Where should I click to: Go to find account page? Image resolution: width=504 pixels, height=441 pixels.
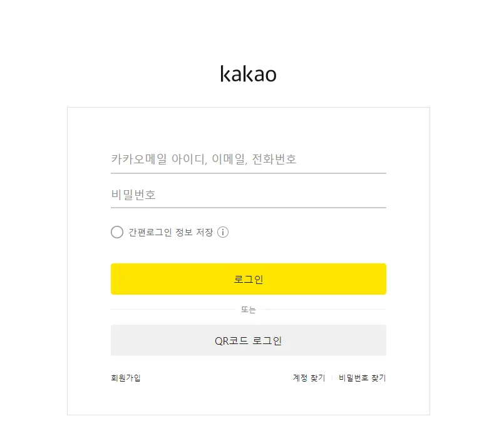click(309, 378)
